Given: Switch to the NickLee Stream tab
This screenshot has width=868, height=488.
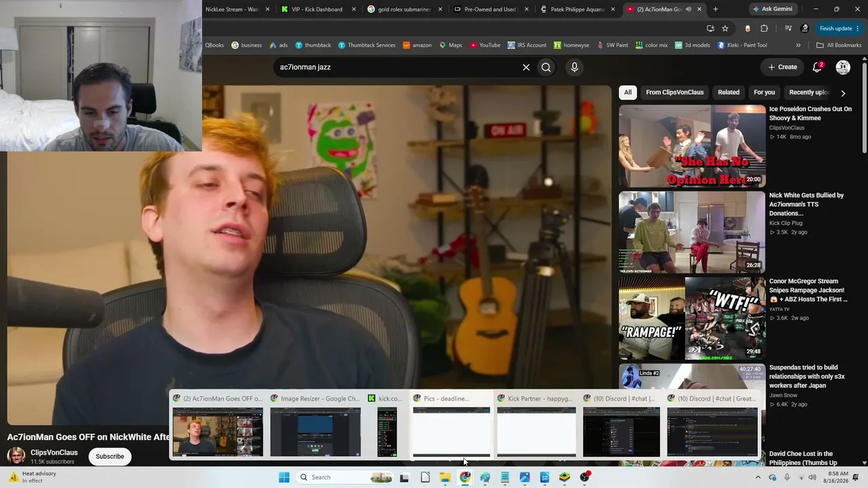Looking at the screenshot, I should click(233, 9).
